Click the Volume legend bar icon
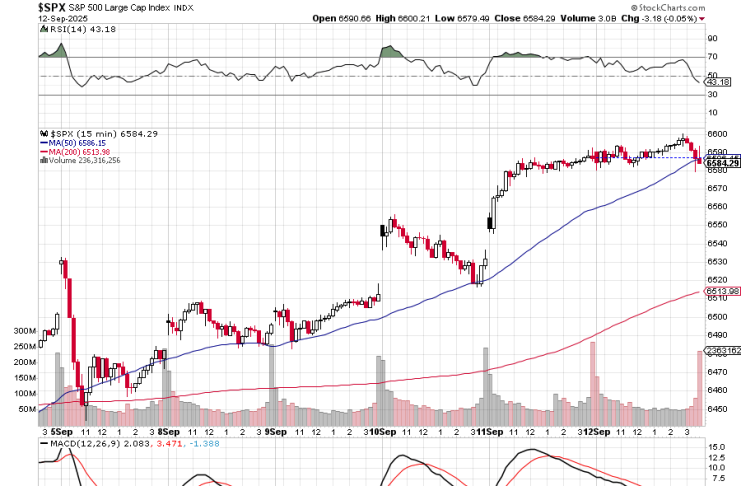The height and width of the screenshot is (486, 741). click(43, 161)
